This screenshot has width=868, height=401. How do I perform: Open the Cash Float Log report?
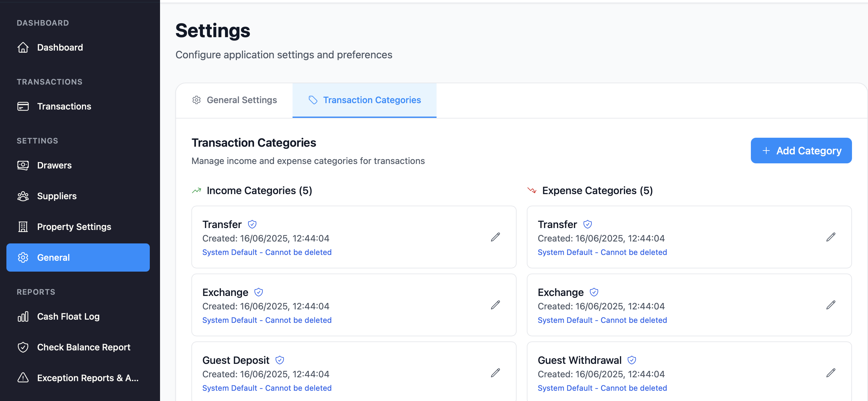[68, 316]
